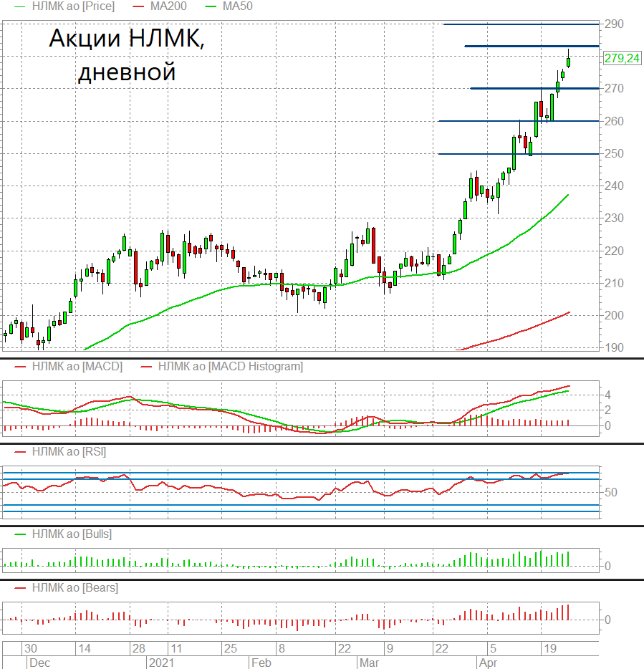
Task: Click the RSI 50 axis label
Action: [x=611, y=492]
